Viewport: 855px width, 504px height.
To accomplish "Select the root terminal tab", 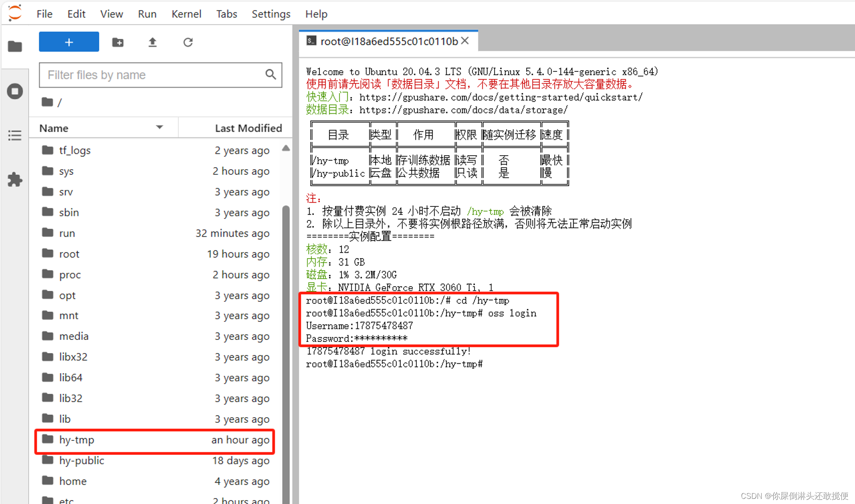I will pos(388,41).
